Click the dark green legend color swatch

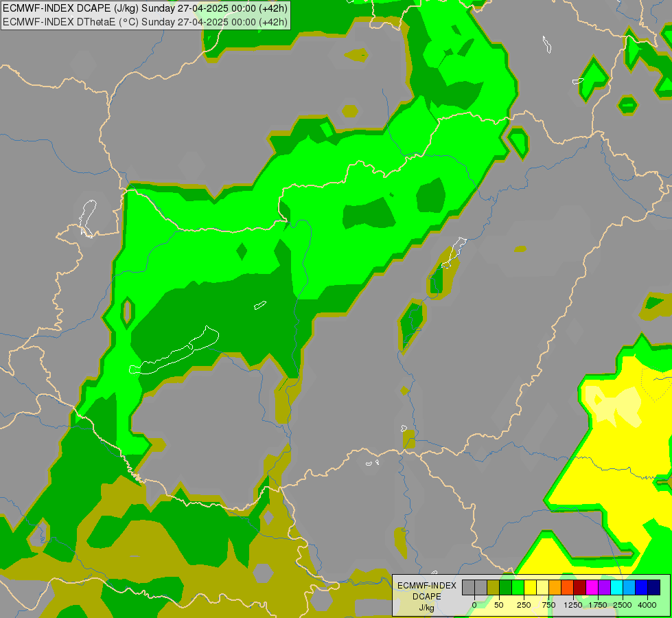pyautogui.click(x=506, y=587)
